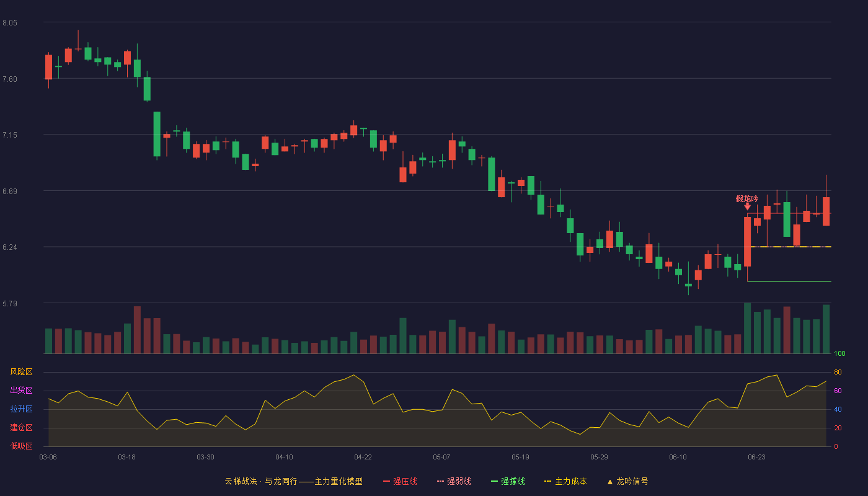Click the blue 40 indicator axis value

click(x=838, y=409)
